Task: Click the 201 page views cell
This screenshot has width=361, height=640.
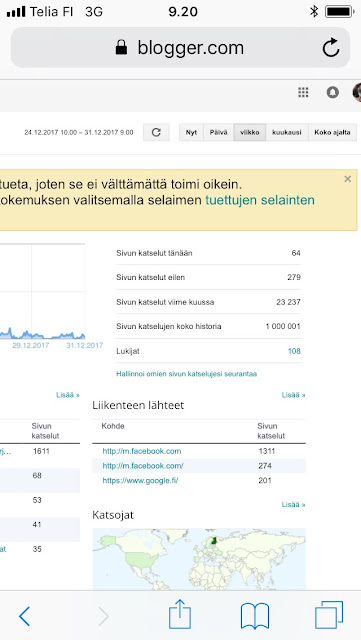Action: click(x=265, y=480)
